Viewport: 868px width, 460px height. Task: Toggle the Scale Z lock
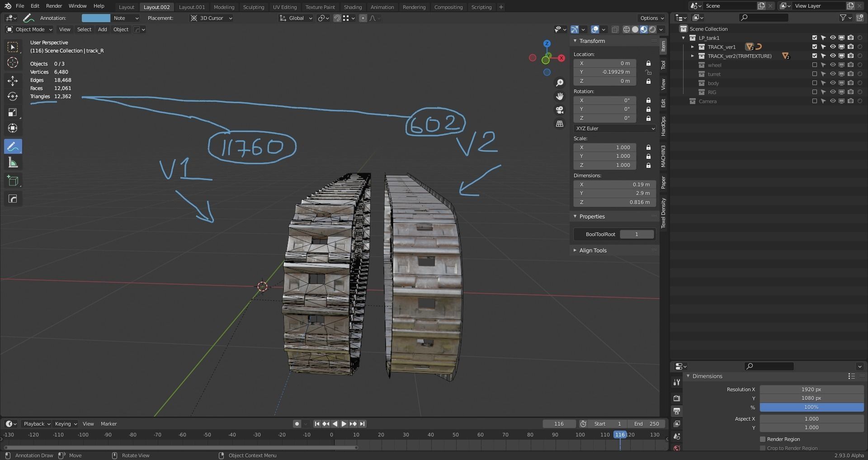(x=648, y=165)
